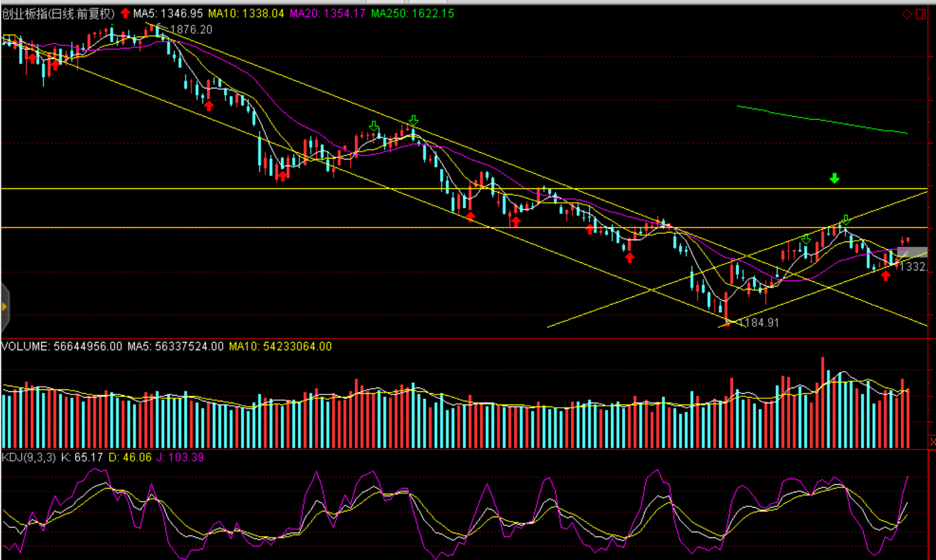The image size is (936, 560).
Task: Click the gray current price box
Action: 911,252
